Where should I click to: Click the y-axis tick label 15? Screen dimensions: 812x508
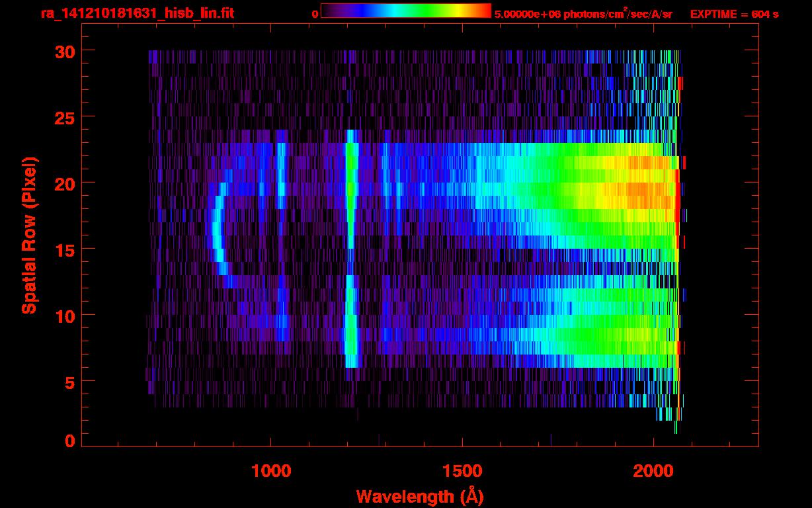[x=64, y=249]
